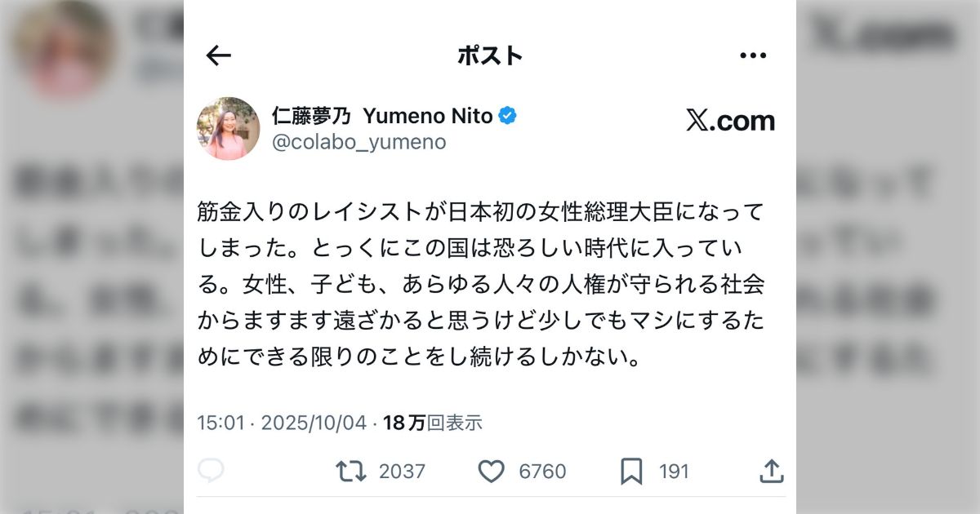Screen dimensions: 980x514
Task: Click the ポスト header title
Action: pyautogui.click(x=490, y=55)
